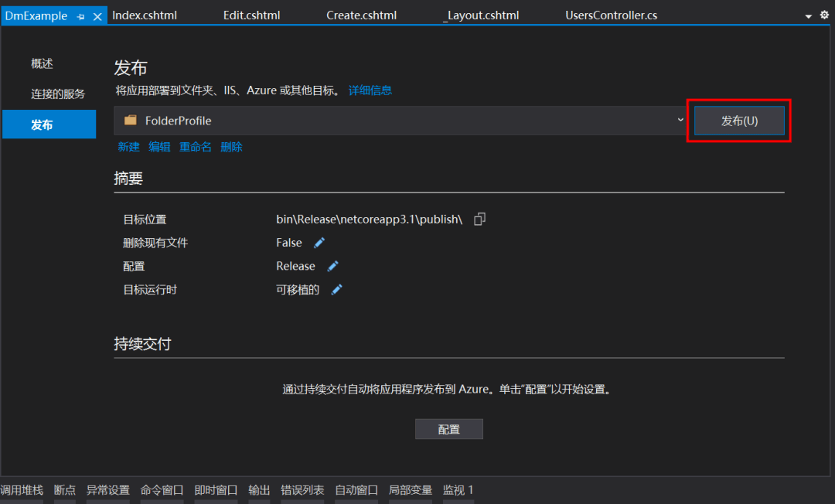Open the UsersController.cs tab
835x504 pixels.
pos(611,14)
